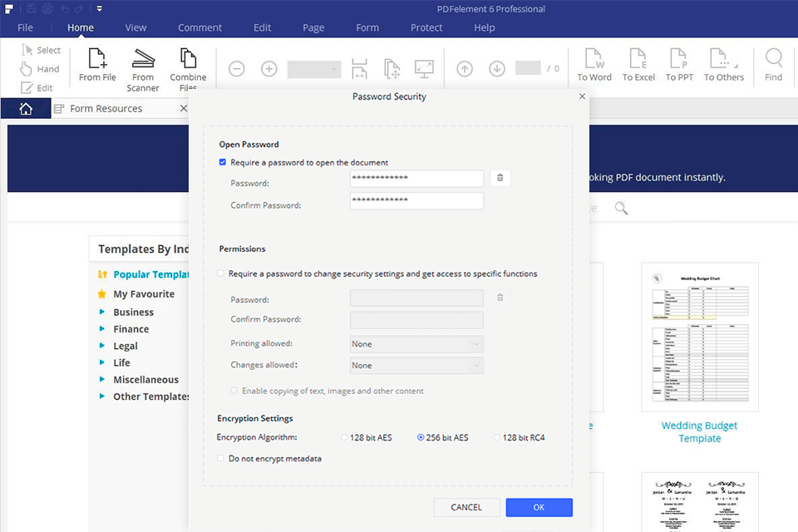Screen dimensions: 798x532
Task: Click the CANCEL button
Action: (466, 507)
